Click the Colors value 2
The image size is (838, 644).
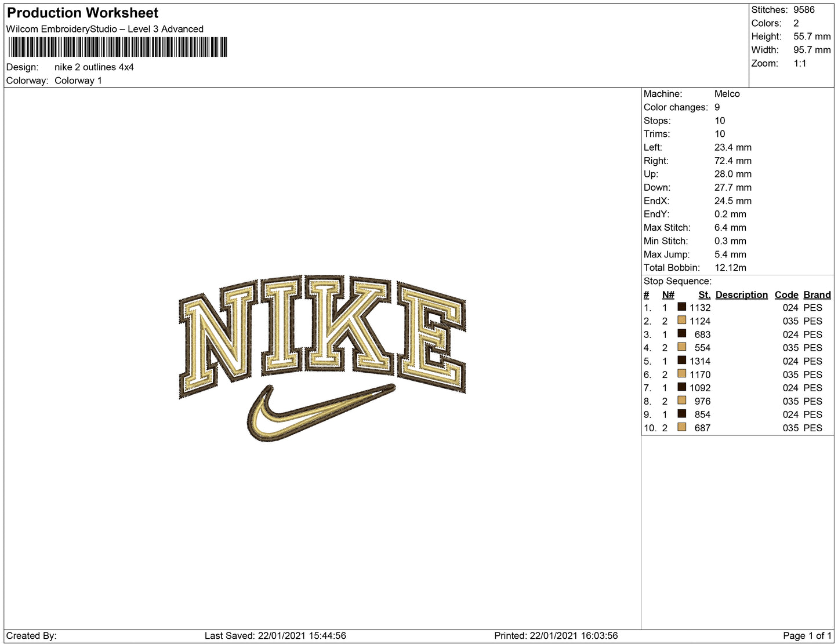(x=796, y=23)
